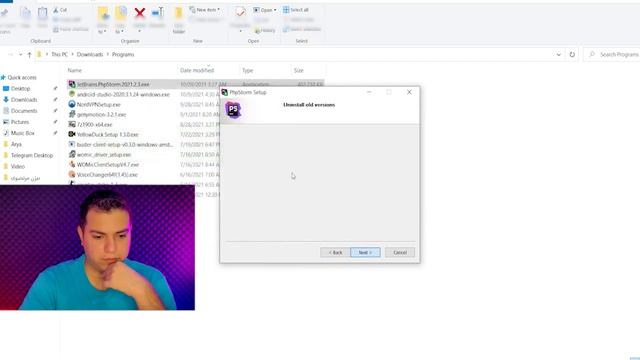Click Invert selection in ribbon
The width and height of the screenshot is (640, 360).
pyautogui.click(x=302, y=29)
